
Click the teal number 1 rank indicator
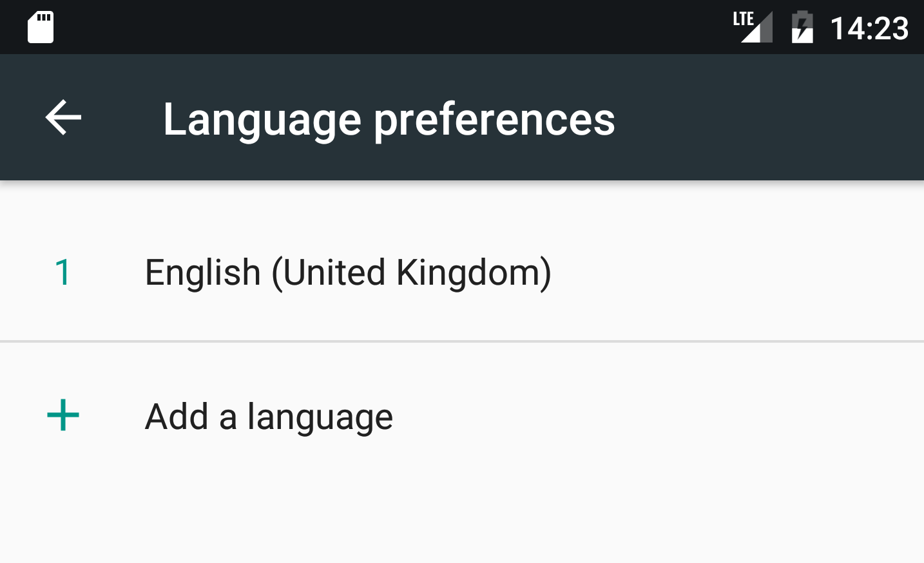[x=63, y=272]
